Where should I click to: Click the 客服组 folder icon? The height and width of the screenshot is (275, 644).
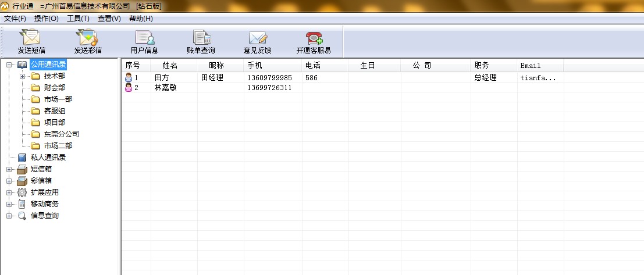click(x=35, y=111)
